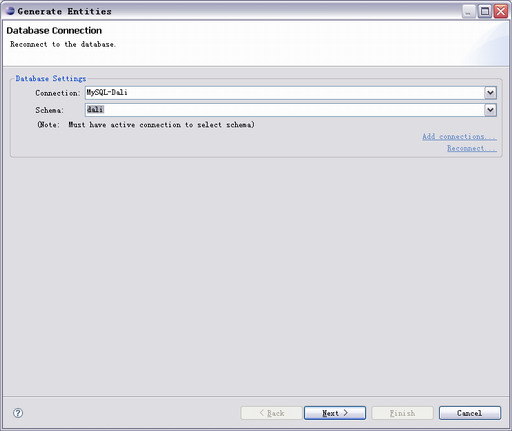Click the Finish button

[x=402, y=413]
